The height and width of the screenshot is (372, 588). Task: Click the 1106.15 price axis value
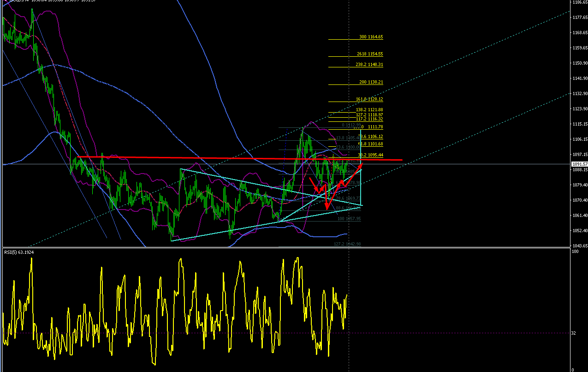[x=580, y=139]
